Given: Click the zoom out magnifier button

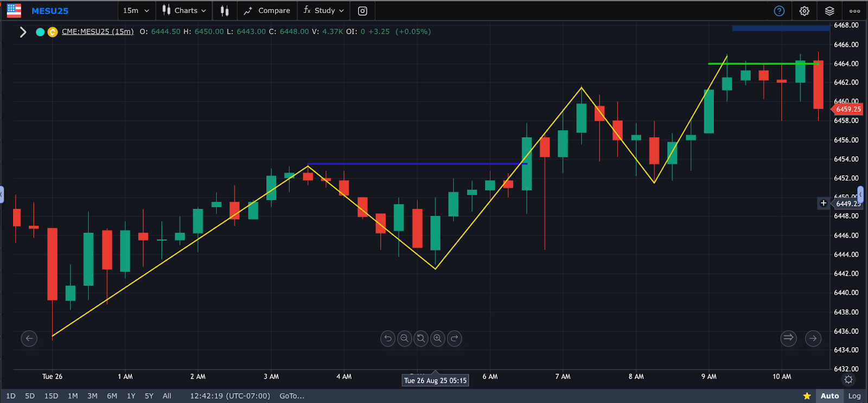Looking at the screenshot, I should click(x=404, y=338).
